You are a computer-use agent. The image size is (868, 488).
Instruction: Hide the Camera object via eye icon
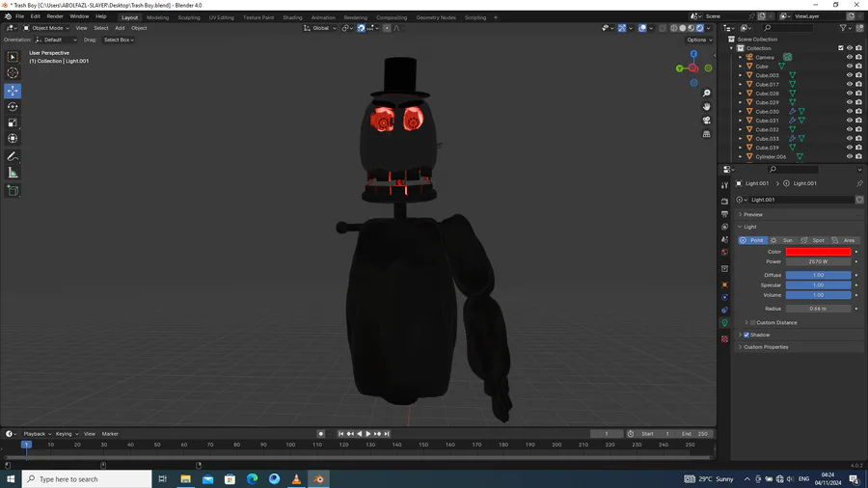(x=849, y=58)
